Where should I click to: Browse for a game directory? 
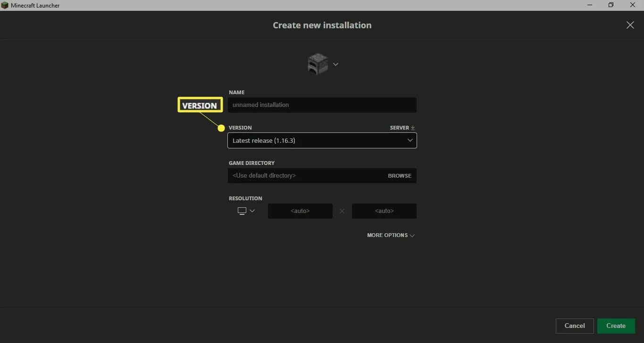click(400, 176)
